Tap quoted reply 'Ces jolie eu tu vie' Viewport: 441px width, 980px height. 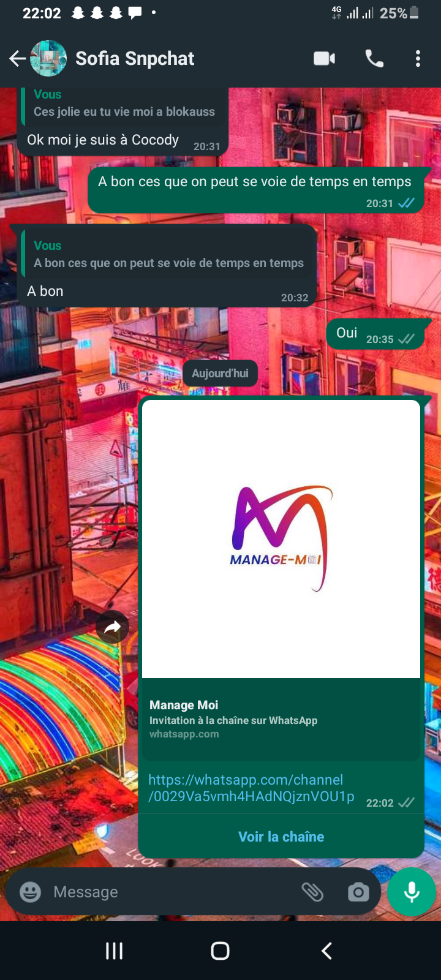click(124, 105)
